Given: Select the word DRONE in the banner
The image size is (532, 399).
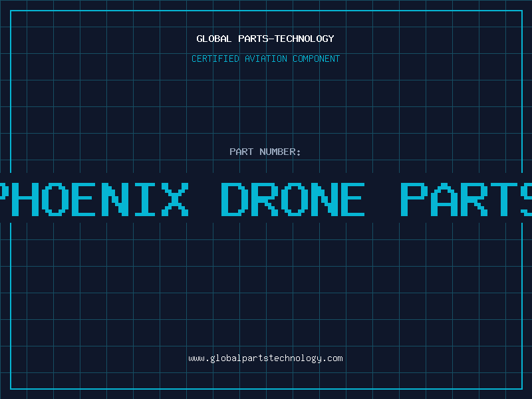Looking at the screenshot, I should [293, 199].
